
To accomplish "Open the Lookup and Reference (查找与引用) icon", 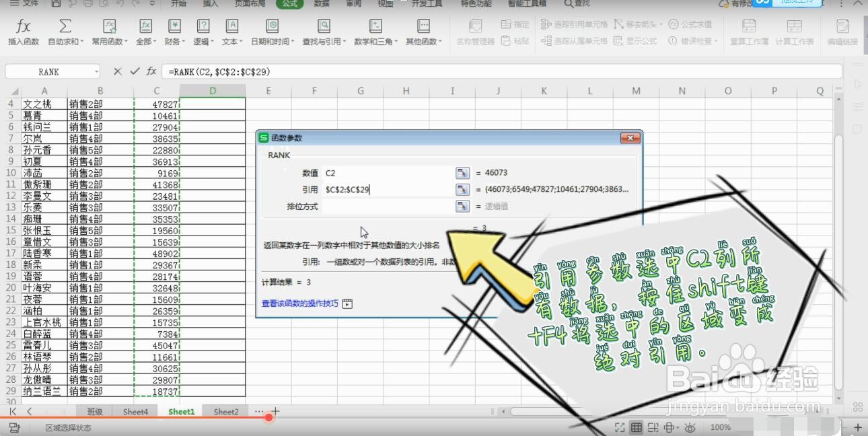I will [324, 26].
